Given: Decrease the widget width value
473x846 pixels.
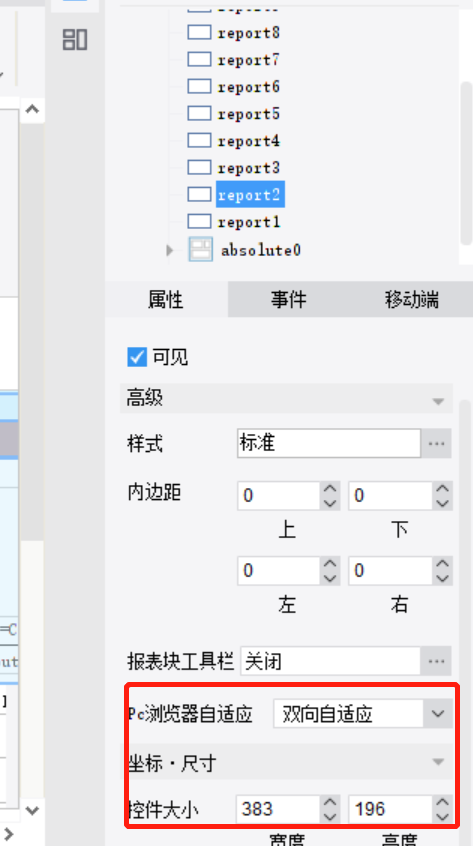Looking at the screenshot, I should pyautogui.click(x=330, y=816).
